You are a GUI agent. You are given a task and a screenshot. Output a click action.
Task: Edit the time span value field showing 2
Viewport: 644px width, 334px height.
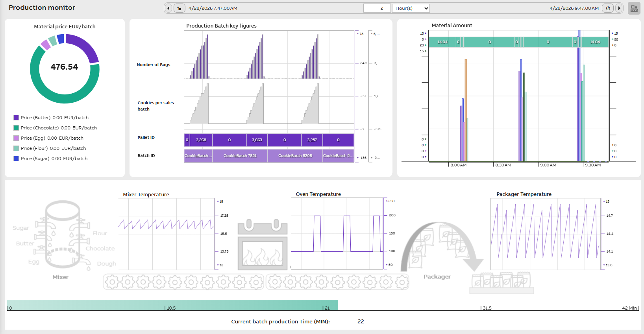click(377, 8)
